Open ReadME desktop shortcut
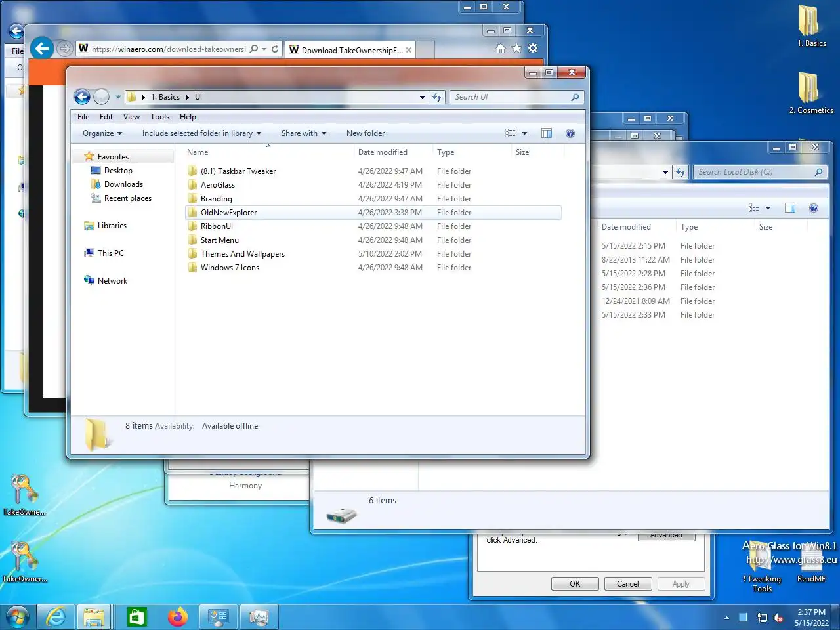Viewport: 840px width, 630px height. click(x=811, y=561)
